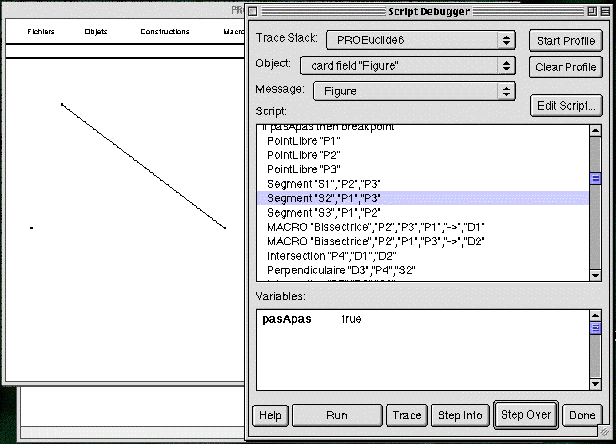Click the Edit Script... button
Viewport: 616px width, 444px height.
click(x=565, y=105)
